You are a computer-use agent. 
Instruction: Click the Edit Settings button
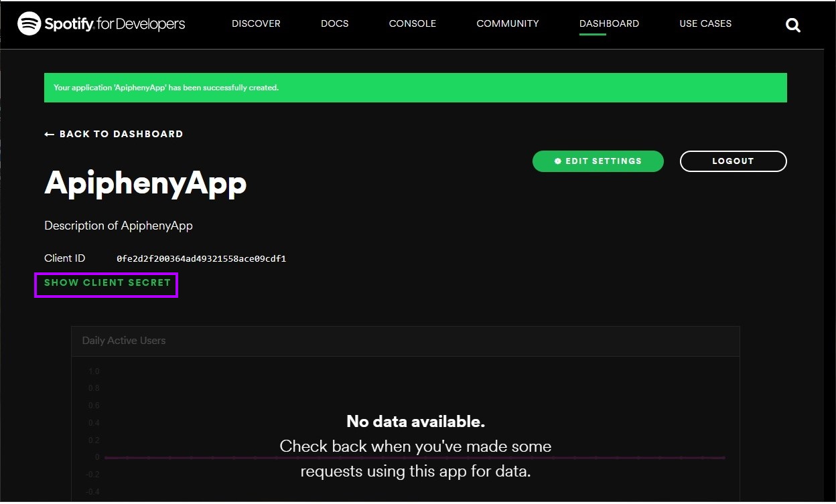click(x=598, y=161)
